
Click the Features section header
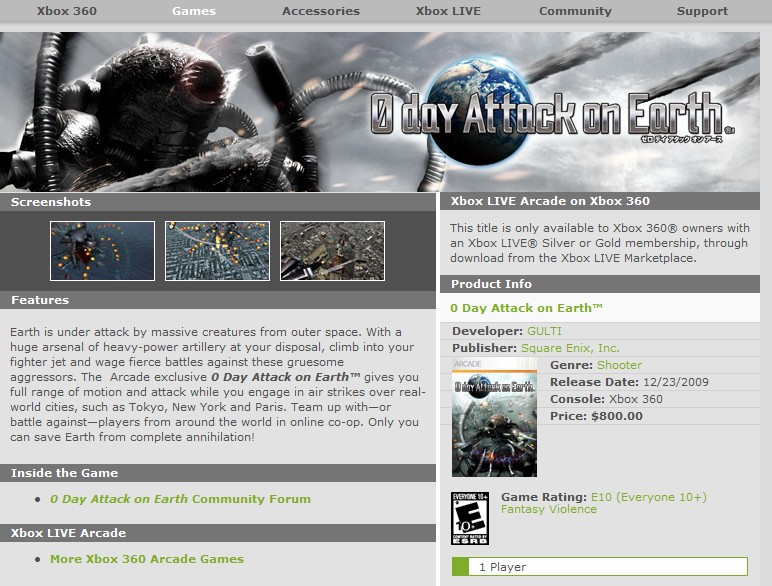pyautogui.click(x=218, y=300)
